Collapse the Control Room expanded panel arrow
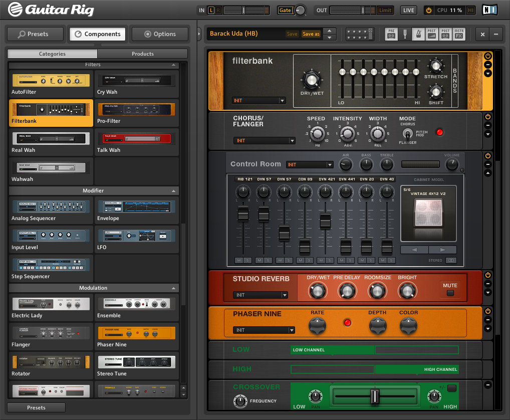Image resolution: width=510 pixels, height=420 pixels. pos(487,173)
